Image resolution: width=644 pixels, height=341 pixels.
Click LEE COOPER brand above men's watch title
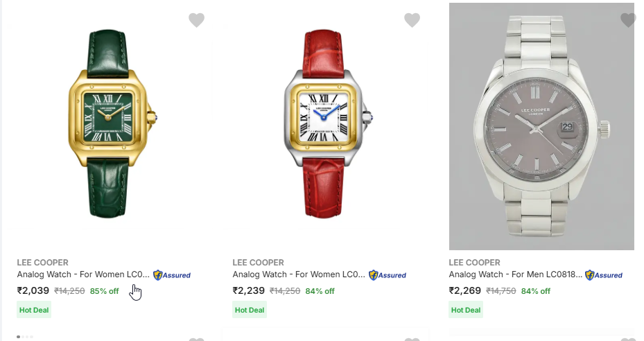[475, 263]
